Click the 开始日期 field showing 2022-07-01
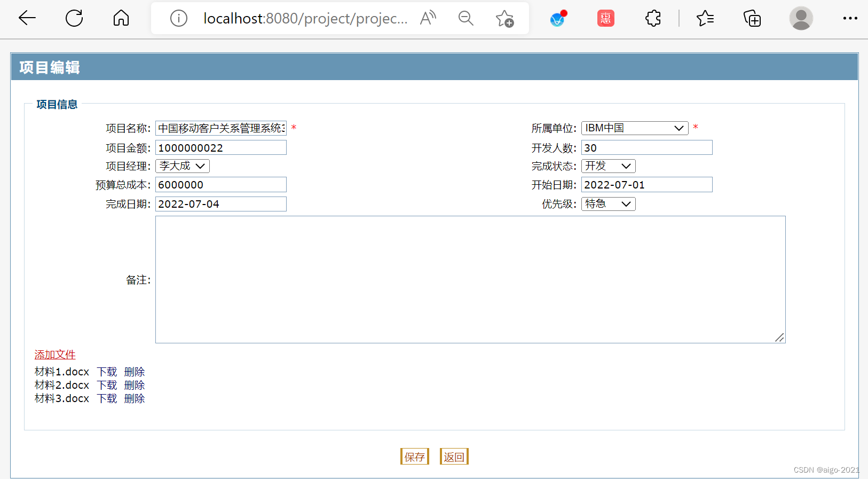The image size is (868, 479). point(647,185)
